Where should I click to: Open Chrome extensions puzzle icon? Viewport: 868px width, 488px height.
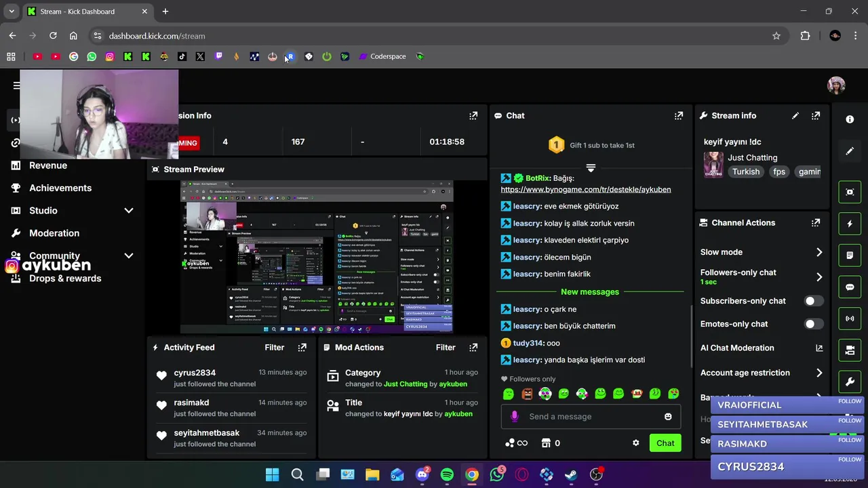805,36
